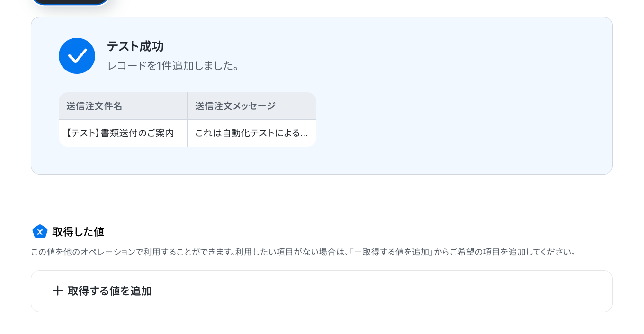Click the blue checkmark success icon
The image size is (644, 334).
77,56
